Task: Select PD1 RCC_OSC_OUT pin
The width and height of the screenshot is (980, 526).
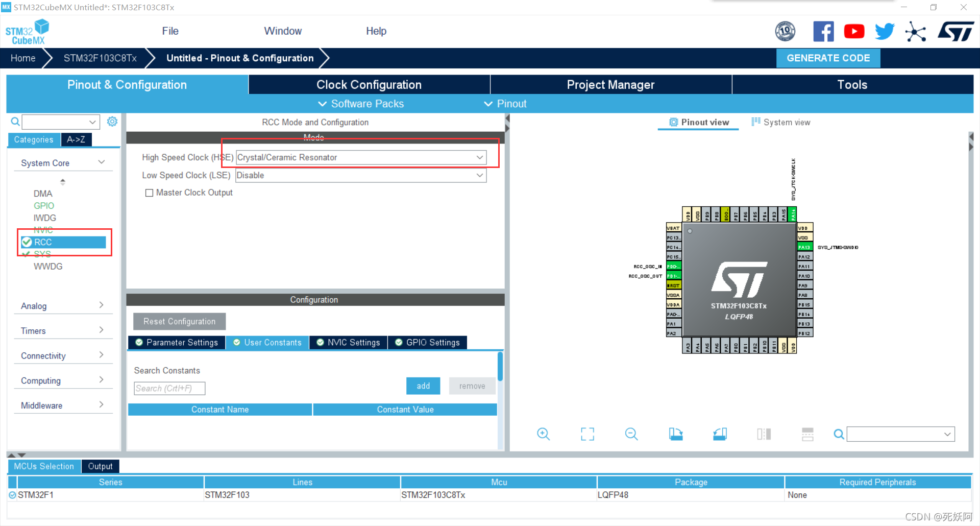Action: 674,276
